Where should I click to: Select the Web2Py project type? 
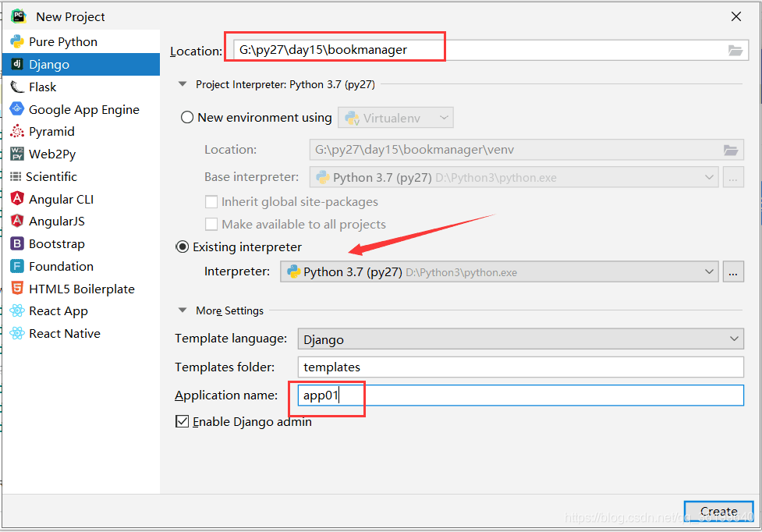pos(81,154)
